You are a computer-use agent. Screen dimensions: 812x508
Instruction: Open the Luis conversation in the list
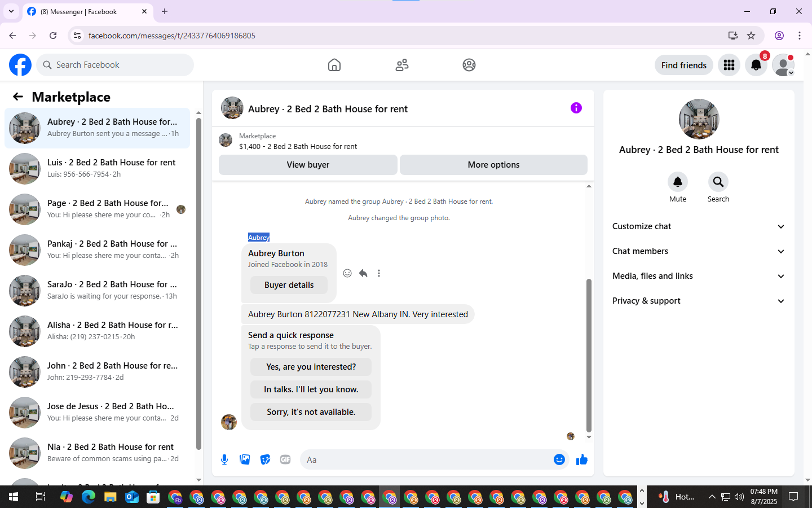click(x=97, y=169)
